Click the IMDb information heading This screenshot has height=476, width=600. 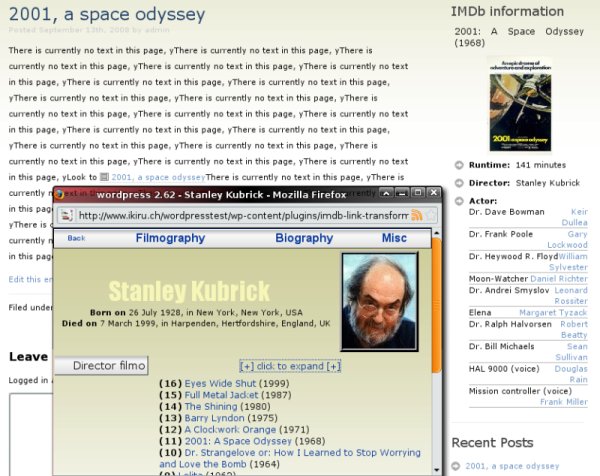(507, 11)
